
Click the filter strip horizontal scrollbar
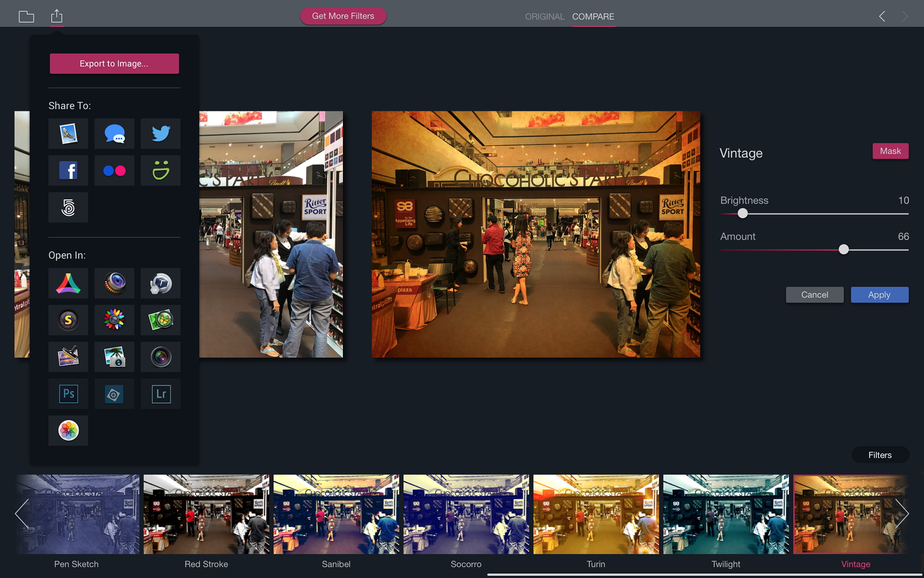704,575
